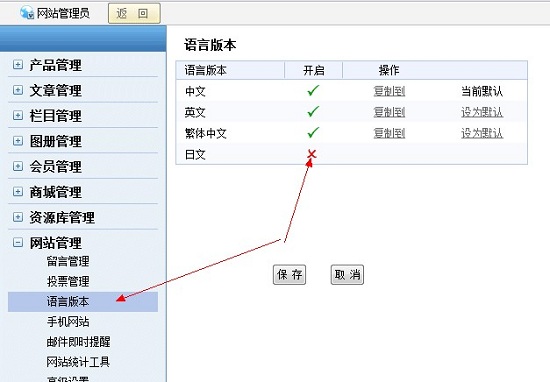
Task: Click the 操作 column header
Action: coord(389,71)
